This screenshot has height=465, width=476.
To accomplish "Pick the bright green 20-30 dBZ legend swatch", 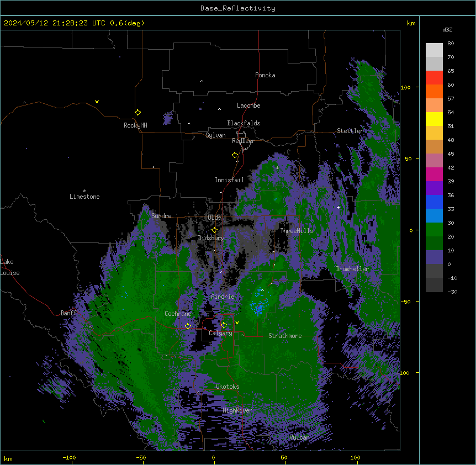I will pos(434,230).
